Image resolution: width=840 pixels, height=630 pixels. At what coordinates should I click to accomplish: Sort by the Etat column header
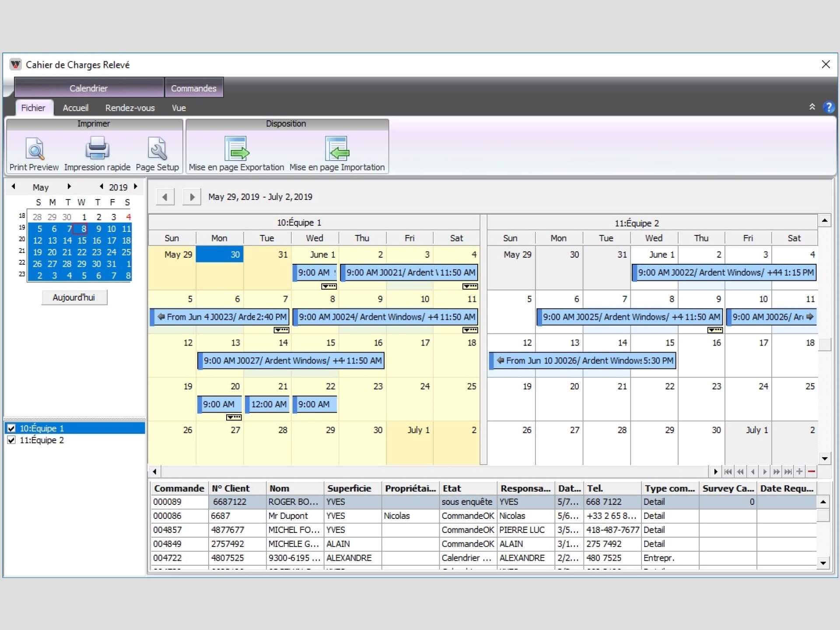point(468,488)
